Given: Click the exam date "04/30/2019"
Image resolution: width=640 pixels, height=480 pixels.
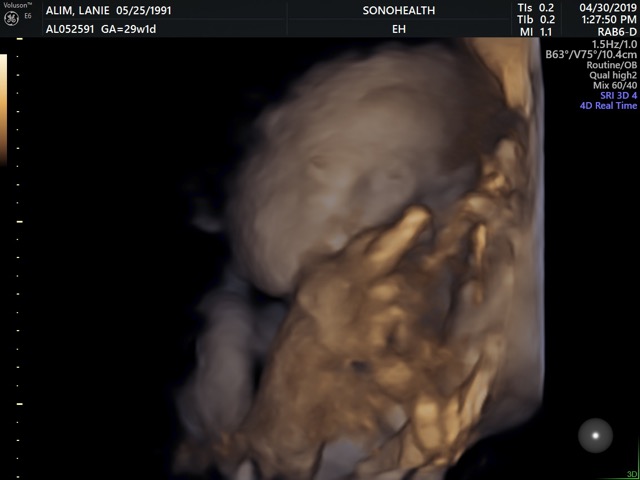Looking at the screenshot, I should [x=608, y=8].
